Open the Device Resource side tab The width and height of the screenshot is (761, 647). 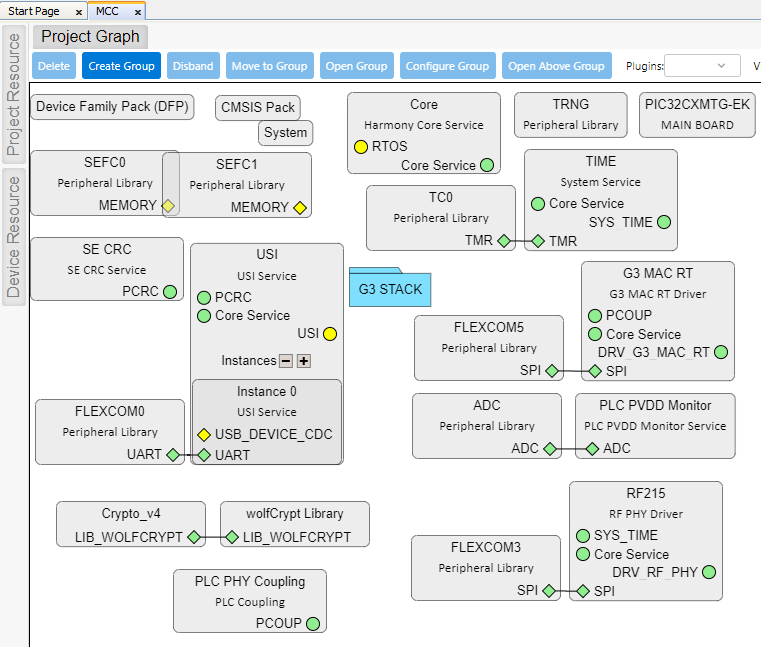tap(14, 236)
